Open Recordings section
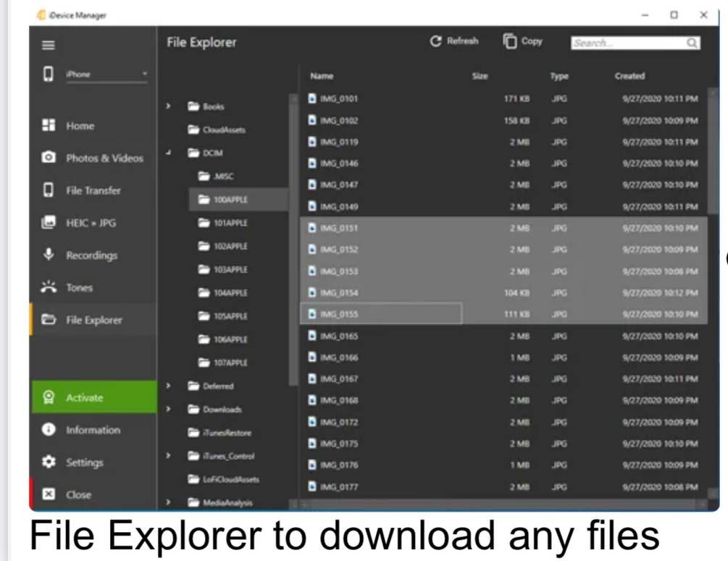Viewport: 728px width, 561px height. [x=94, y=256]
